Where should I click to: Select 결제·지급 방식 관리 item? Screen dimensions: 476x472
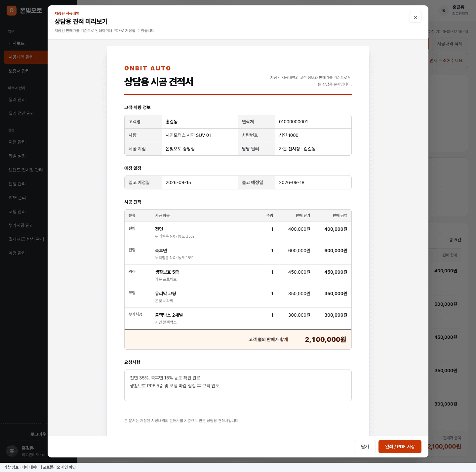pyautogui.click(x=26, y=239)
